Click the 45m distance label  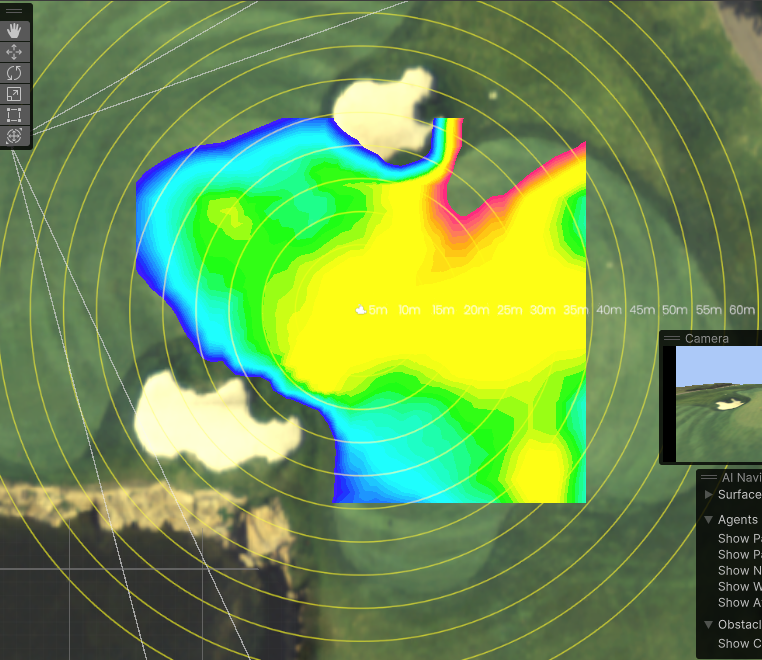(642, 310)
